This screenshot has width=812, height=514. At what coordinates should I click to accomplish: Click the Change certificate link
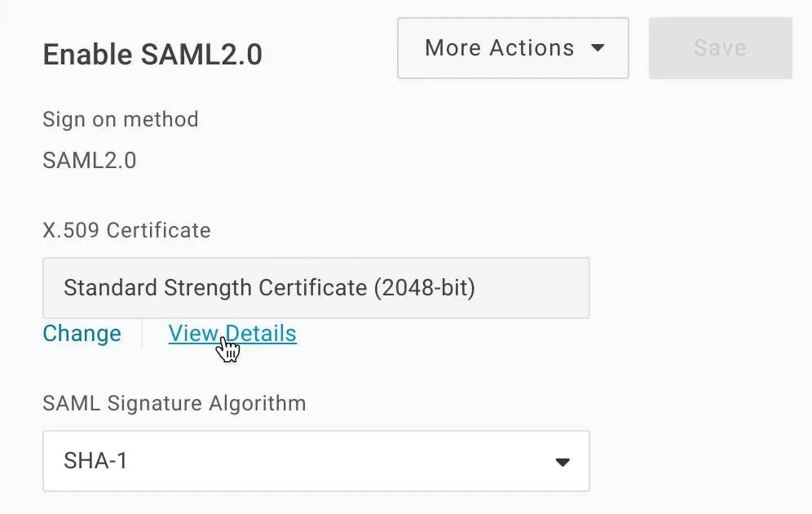click(x=82, y=333)
